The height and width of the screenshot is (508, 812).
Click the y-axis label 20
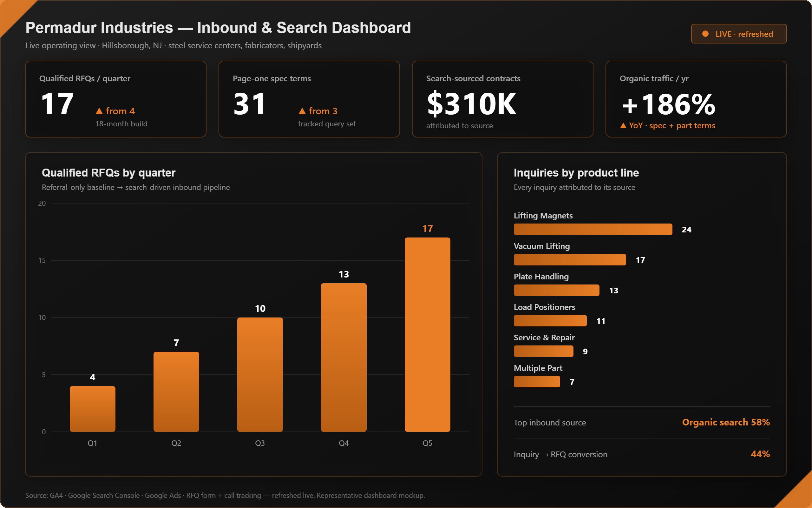[x=42, y=203]
